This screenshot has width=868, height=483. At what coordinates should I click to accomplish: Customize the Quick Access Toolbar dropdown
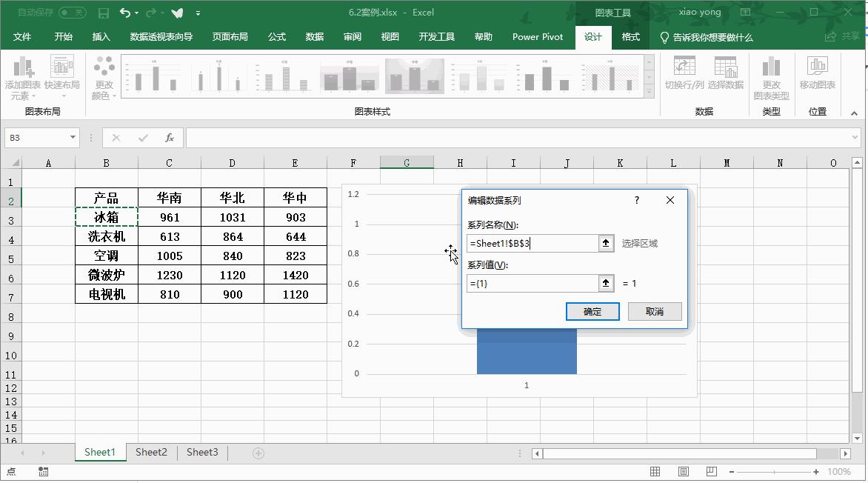coord(198,12)
